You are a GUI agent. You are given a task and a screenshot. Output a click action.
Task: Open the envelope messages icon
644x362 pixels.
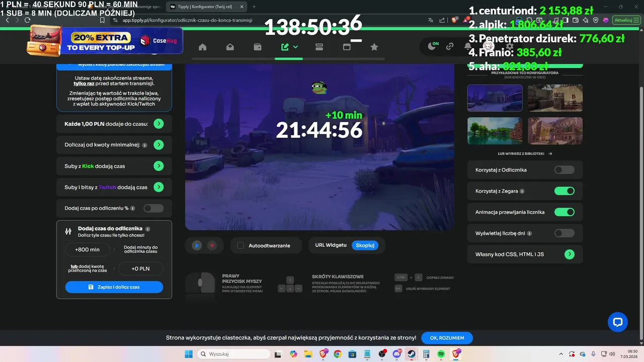pyautogui.click(x=230, y=47)
